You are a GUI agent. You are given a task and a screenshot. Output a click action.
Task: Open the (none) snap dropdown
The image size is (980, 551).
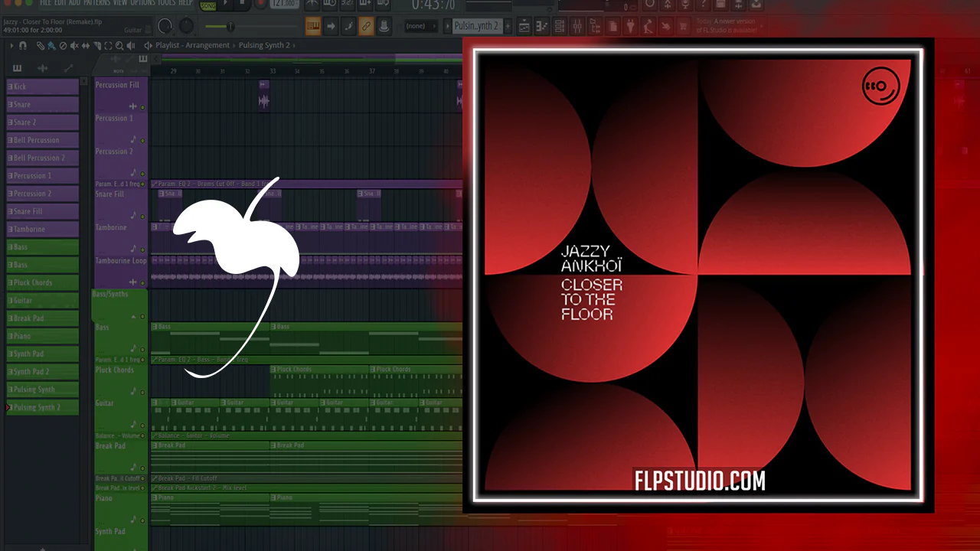pyautogui.click(x=420, y=26)
